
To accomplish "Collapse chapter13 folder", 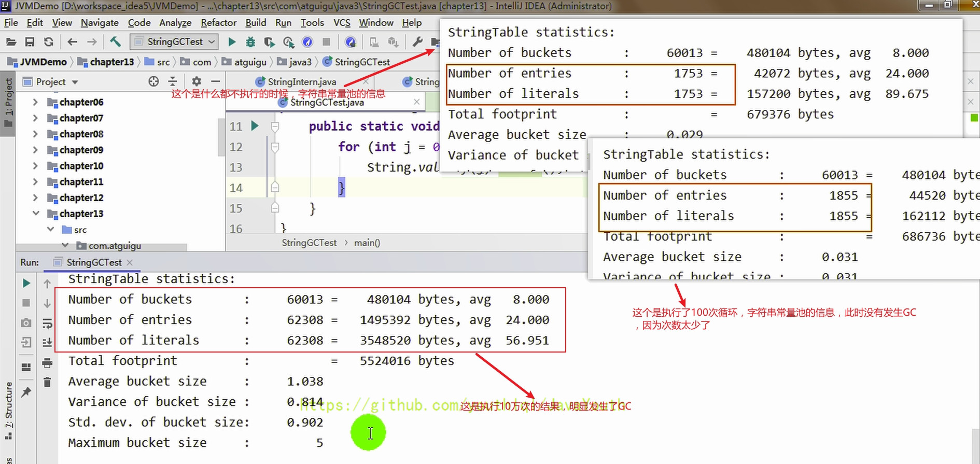I will point(35,214).
